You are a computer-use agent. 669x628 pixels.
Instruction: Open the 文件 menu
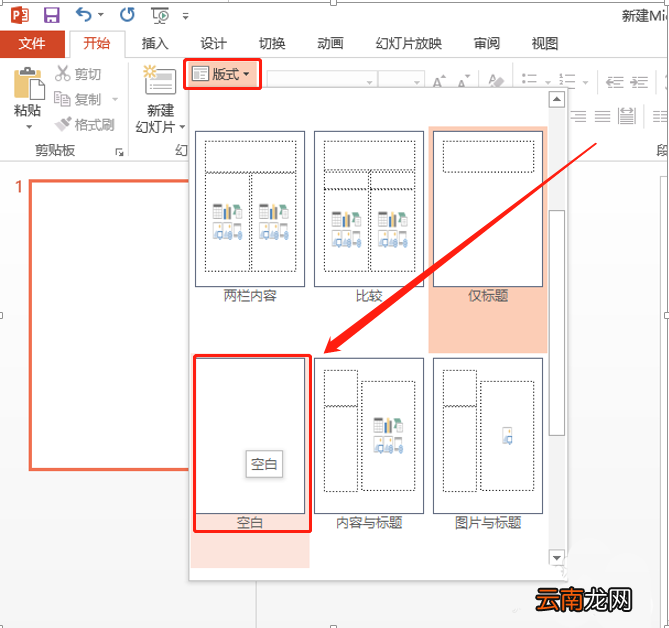(x=32, y=44)
